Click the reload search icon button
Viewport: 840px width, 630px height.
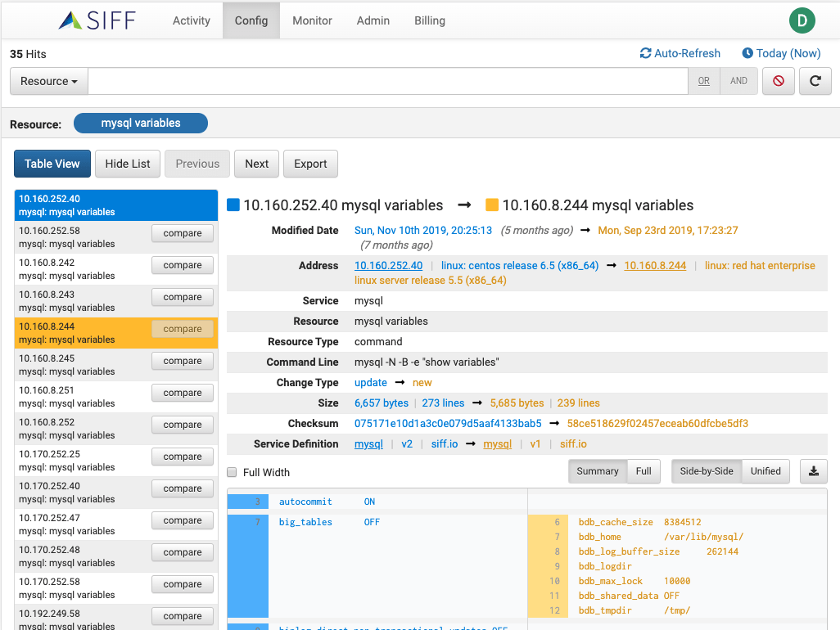(x=815, y=81)
